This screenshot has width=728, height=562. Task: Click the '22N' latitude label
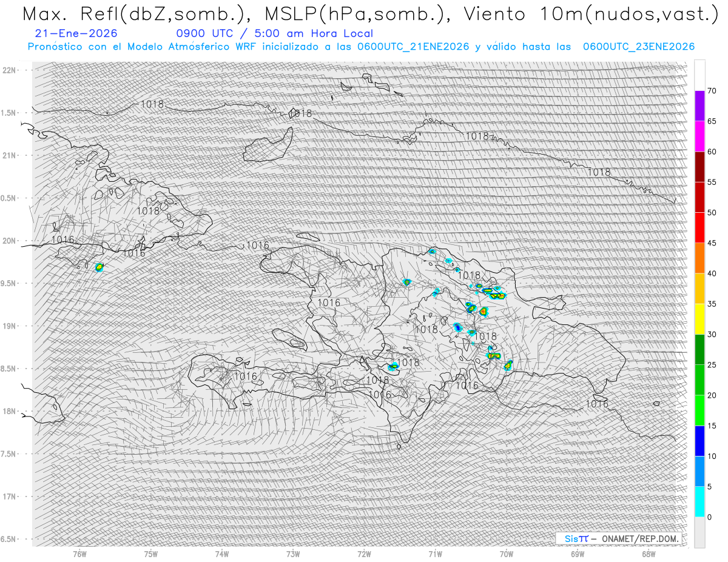click(x=10, y=70)
